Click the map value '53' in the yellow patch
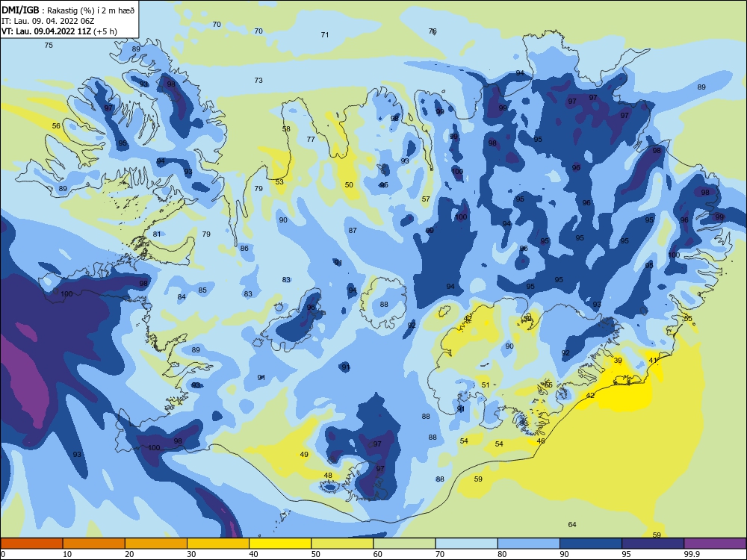The width and height of the screenshot is (747, 560). [x=279, y=182]
